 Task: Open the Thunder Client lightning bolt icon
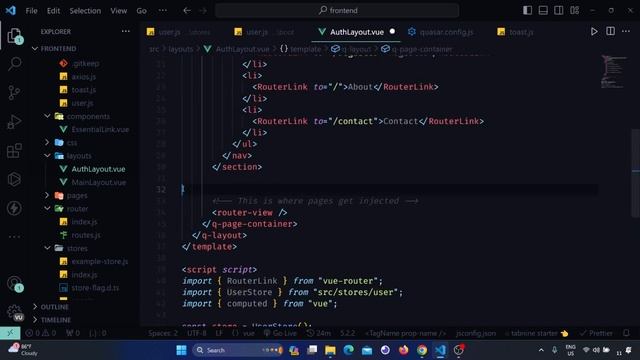(x=14, y=208)
